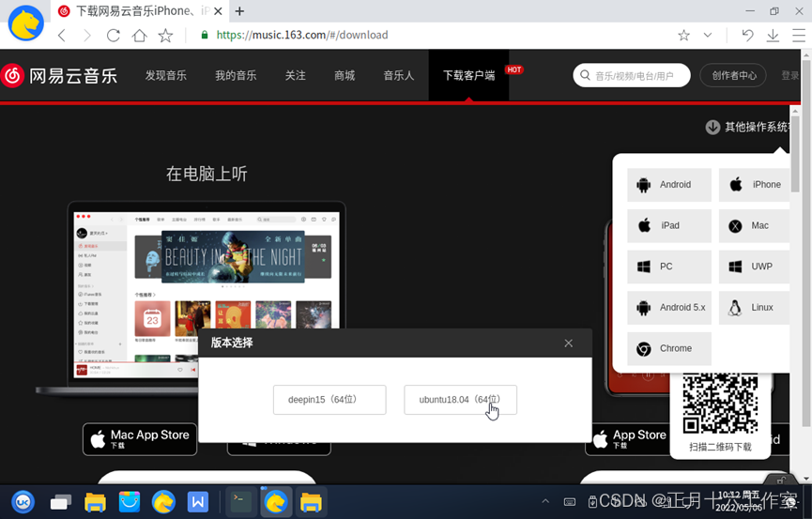Reload the page with refresh icon
Screen dimensions: 812x519
113,36
